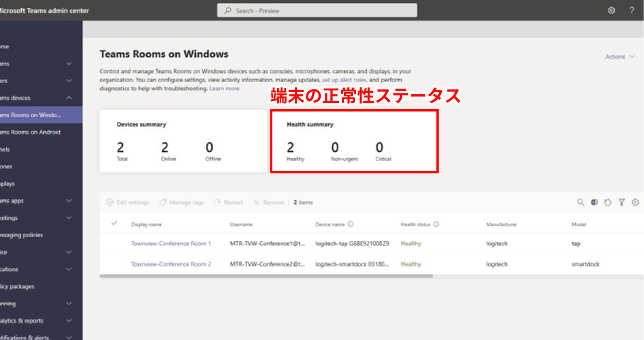The image size is (644, 340).
Task: Open the set up alert rules link
Action: [343, 80]
